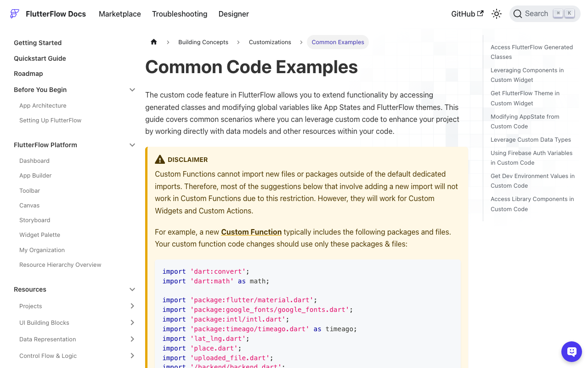Click the Common Code Examples heading
This screenshot has height=368, width=588.
251,67
